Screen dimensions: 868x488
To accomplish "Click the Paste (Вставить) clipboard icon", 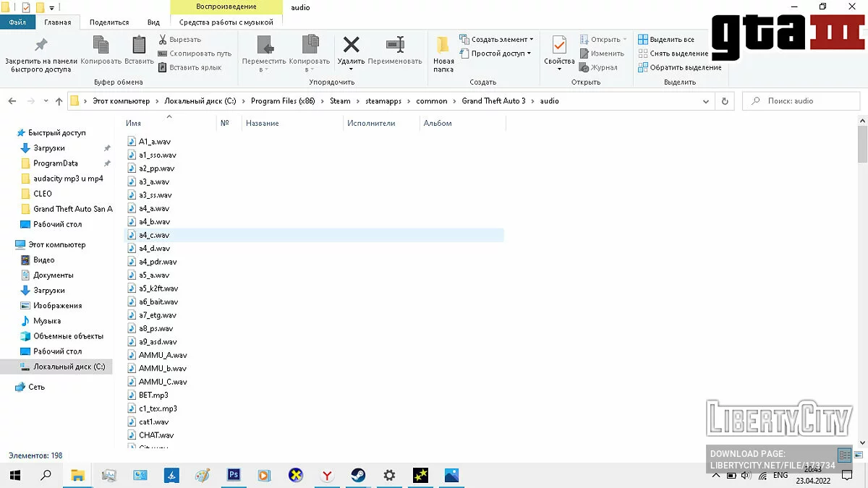I will point(139,46).
